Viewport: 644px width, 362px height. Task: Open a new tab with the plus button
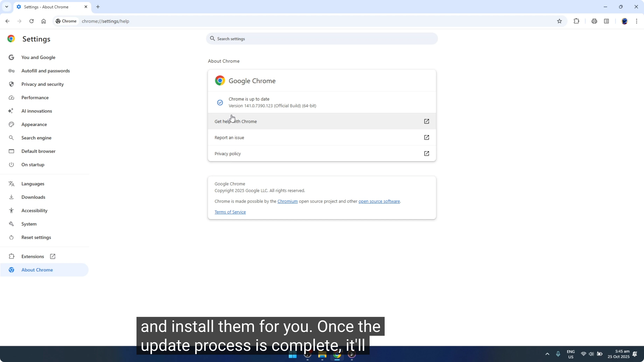click(x=98, y=7)
